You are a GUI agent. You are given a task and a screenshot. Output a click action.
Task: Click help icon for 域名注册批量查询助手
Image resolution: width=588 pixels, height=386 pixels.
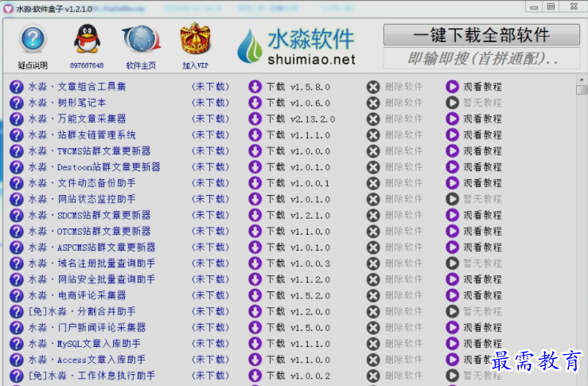click(x=17, y=263)
